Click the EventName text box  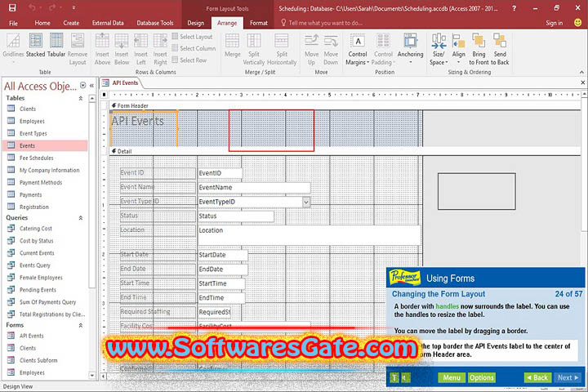coord(254,187)
